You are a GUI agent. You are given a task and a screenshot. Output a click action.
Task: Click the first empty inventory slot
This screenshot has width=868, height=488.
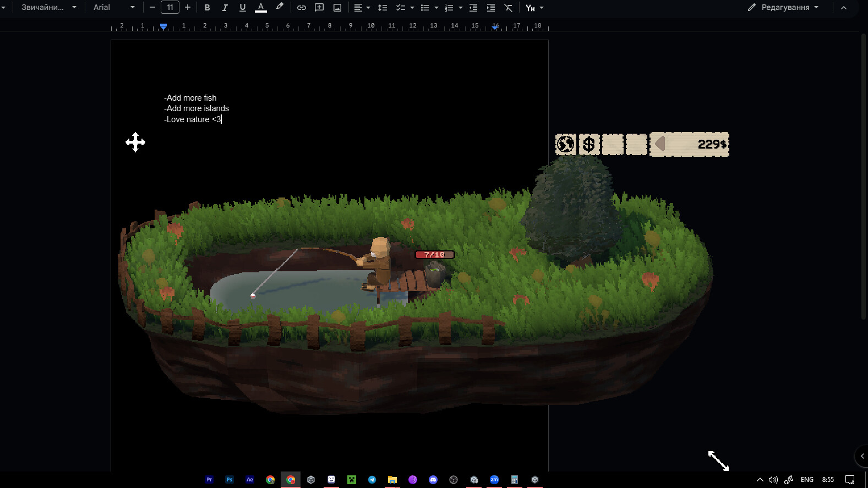coord(613,144)
